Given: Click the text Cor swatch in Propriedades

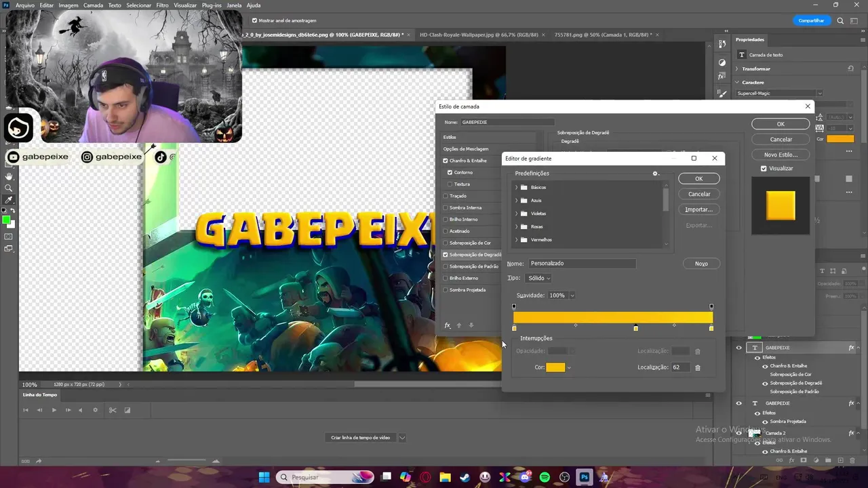Looking at the screenshot, I should pos(840,139).
